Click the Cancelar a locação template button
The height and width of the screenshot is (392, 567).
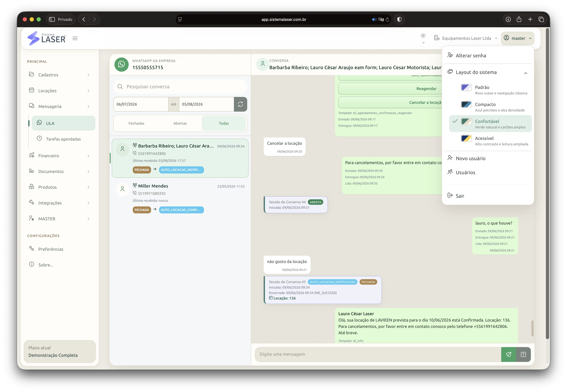click(390, 102)
